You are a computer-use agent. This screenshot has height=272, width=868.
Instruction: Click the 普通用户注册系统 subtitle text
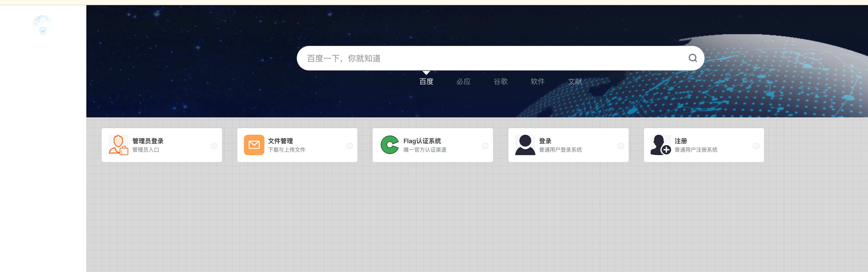[x=696, y=150]
